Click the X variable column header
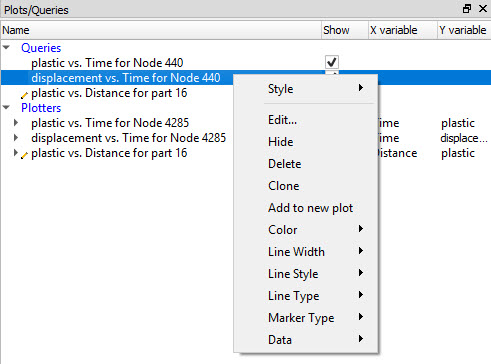Image resolution: width=491 pixels, height=364 pixels. pos(403,30)
